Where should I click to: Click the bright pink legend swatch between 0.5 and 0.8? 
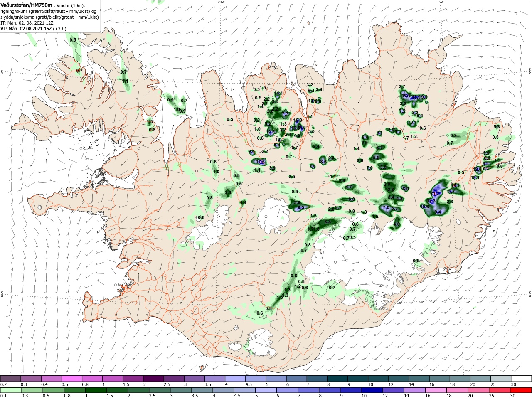click(71, 379)
